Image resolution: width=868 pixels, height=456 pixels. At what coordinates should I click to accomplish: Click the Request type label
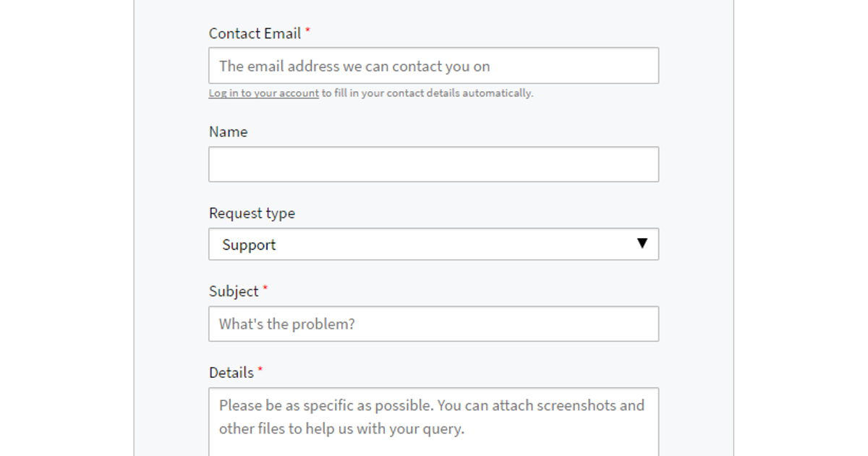tap(252, 213)
